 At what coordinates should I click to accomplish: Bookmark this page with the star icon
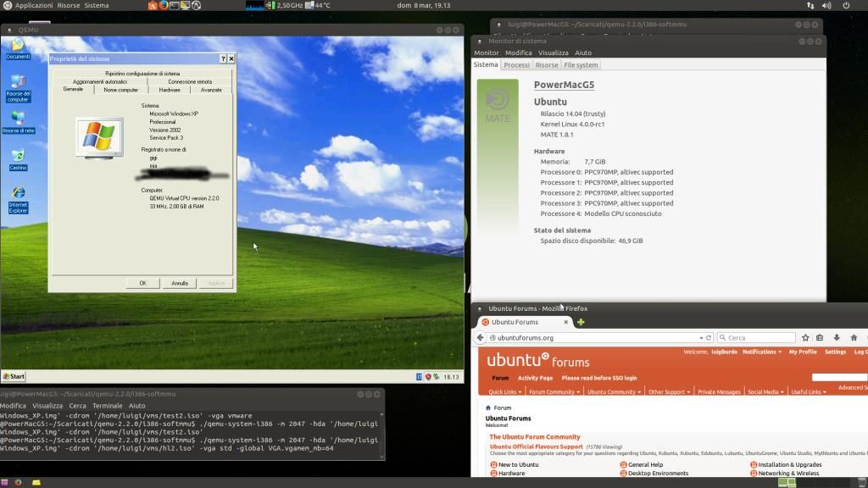[x=805, y=337]
